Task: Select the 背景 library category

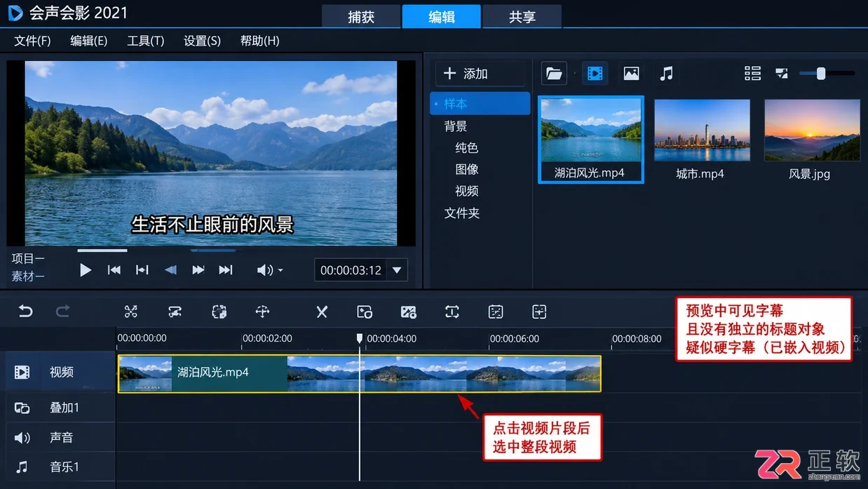Action: [x=456, y=126]
